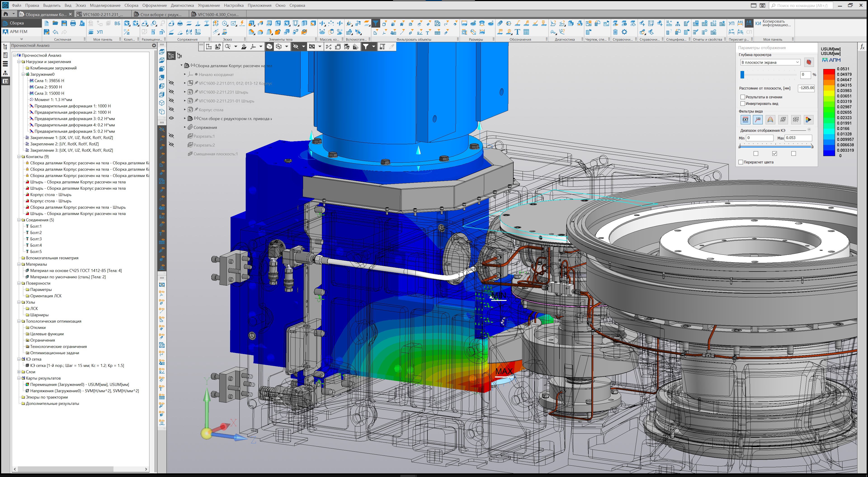868x477 pixels.
Task: Select Напряжения (Загружение0) result map
Action: click(x=84, y=391)
